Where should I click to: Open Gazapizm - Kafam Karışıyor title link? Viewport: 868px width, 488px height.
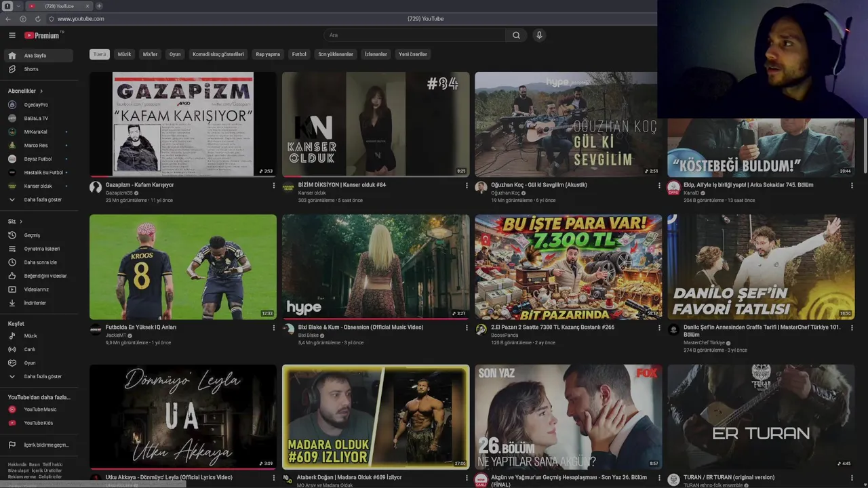[x=140, y=185]
